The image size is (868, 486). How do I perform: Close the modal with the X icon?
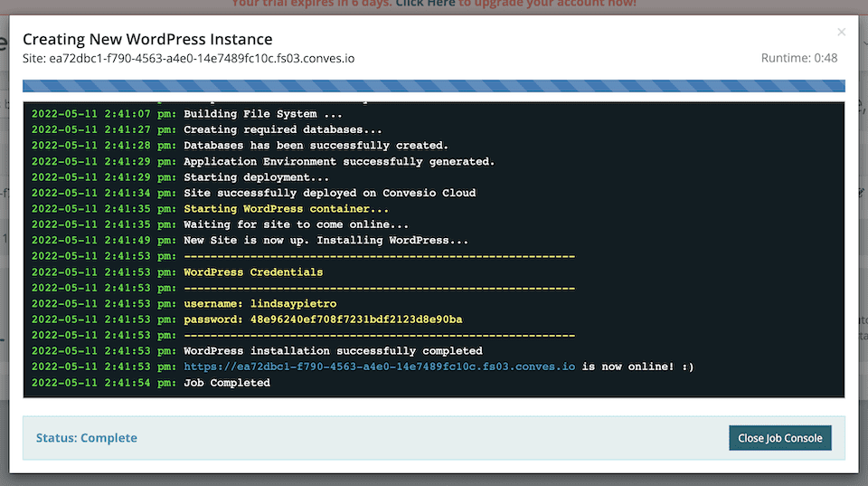pyautogui.click(x=841, y=33)
